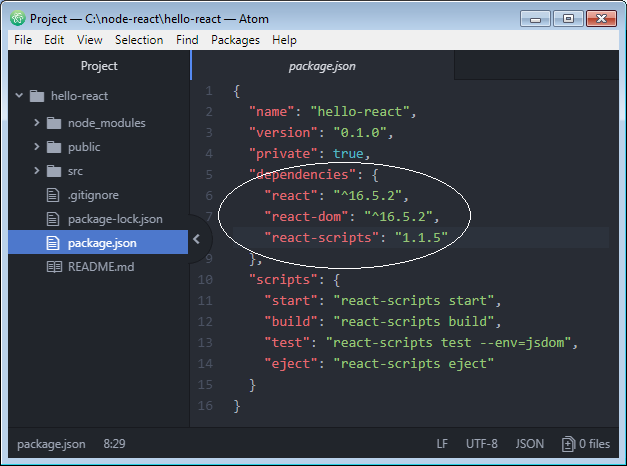Viewport: 627px width, 466px height.
Task: Hide the tree view with the arrow handle
Action: [x=197, y=239]
